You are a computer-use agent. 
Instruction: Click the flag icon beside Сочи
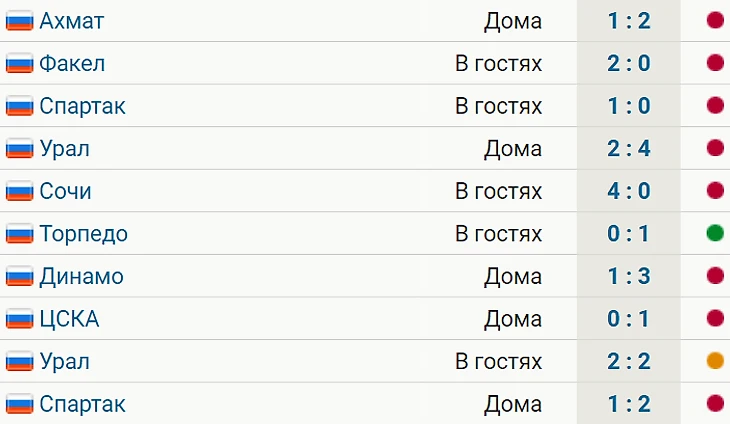[x=20, y=192]
